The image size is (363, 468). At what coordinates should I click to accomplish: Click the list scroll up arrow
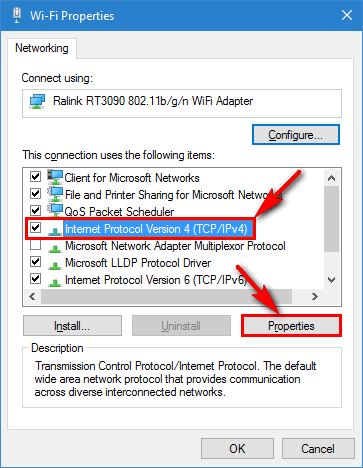pos(331,178)
